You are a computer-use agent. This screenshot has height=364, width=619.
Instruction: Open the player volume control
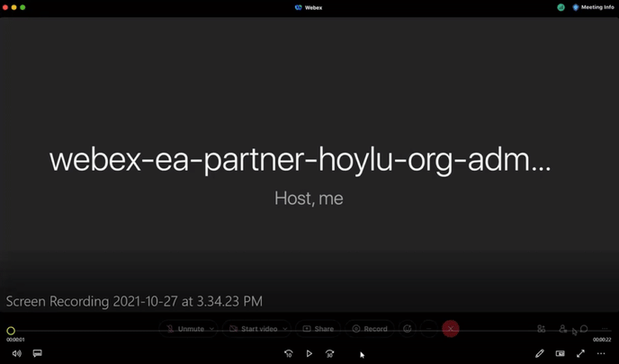[16, 353]
